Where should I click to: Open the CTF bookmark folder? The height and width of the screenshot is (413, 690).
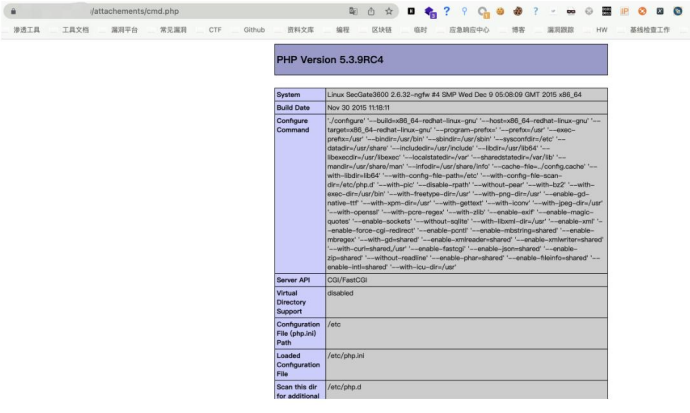215,30
